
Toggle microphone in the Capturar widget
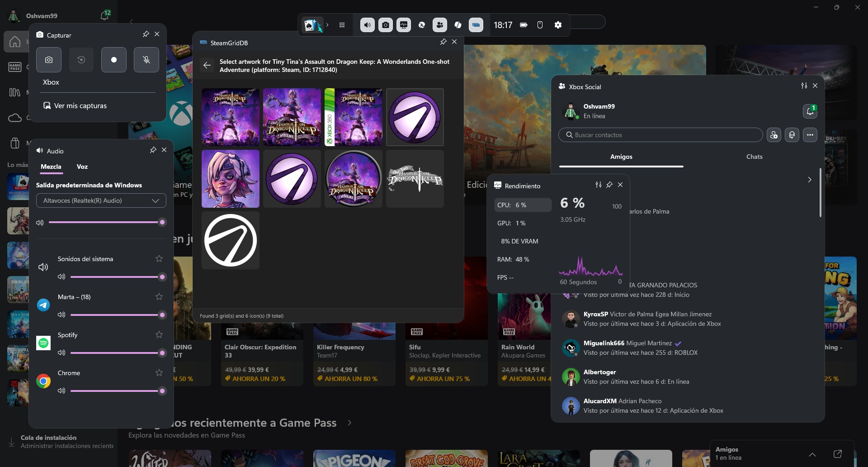[x=146, y=60]
